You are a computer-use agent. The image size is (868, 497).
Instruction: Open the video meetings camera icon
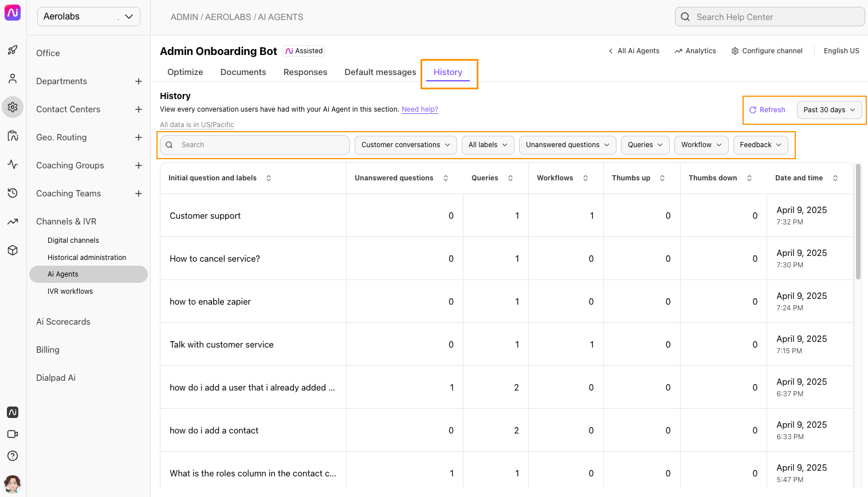coord(13,434)
